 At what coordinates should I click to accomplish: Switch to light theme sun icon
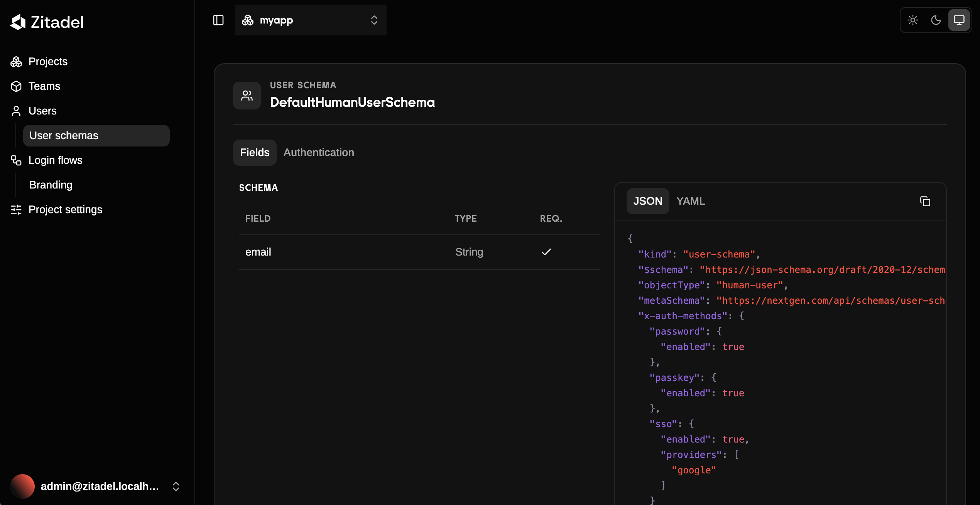(x=913, y=20)
